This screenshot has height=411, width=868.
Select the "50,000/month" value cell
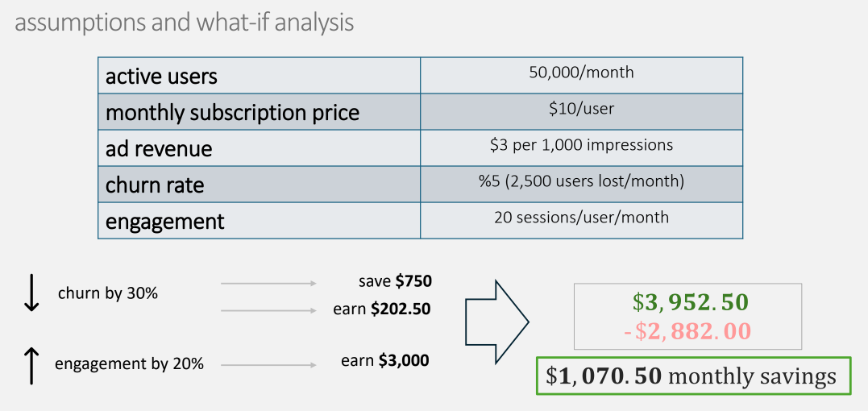point(581,74)
